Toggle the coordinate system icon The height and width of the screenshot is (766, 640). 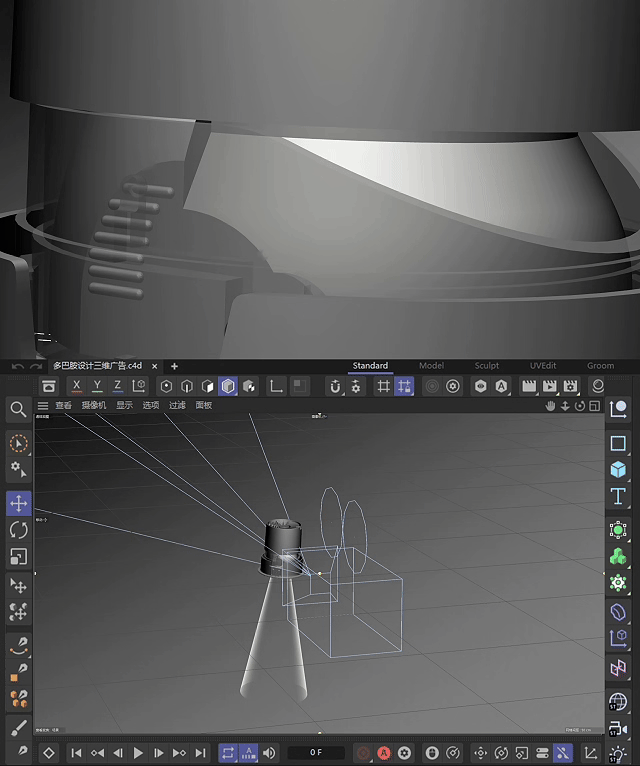(x=139, y=386)
